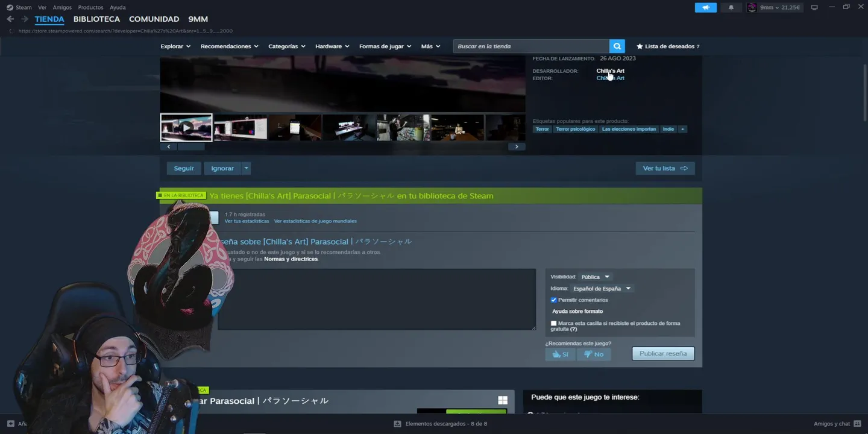Click the plus button after Indie tag
Screen dimensions: 868x434
(682, 129)
